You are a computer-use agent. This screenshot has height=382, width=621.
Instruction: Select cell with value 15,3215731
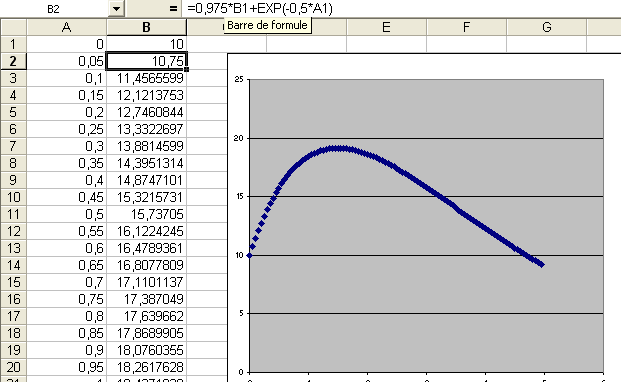coord(147,197)
